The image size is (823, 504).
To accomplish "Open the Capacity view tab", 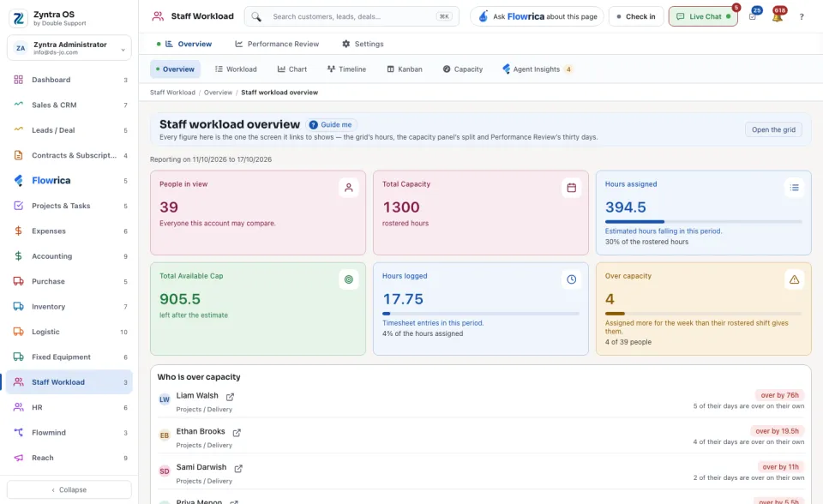I will [462, 69].
